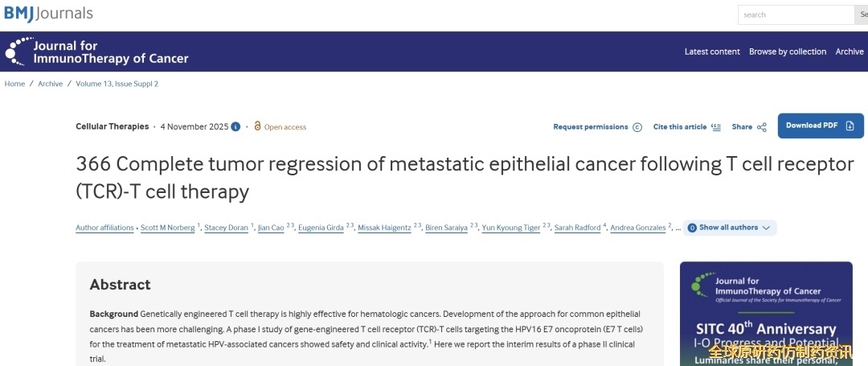Open Scott M Norberg author link
This screenshot has width=868, height=366.
[167, 228]
